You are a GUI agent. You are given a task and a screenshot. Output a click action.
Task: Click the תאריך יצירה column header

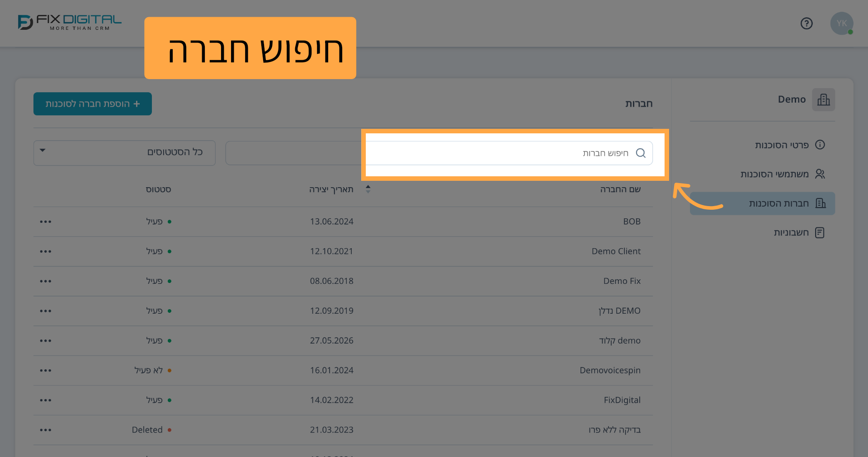point(331,189)
